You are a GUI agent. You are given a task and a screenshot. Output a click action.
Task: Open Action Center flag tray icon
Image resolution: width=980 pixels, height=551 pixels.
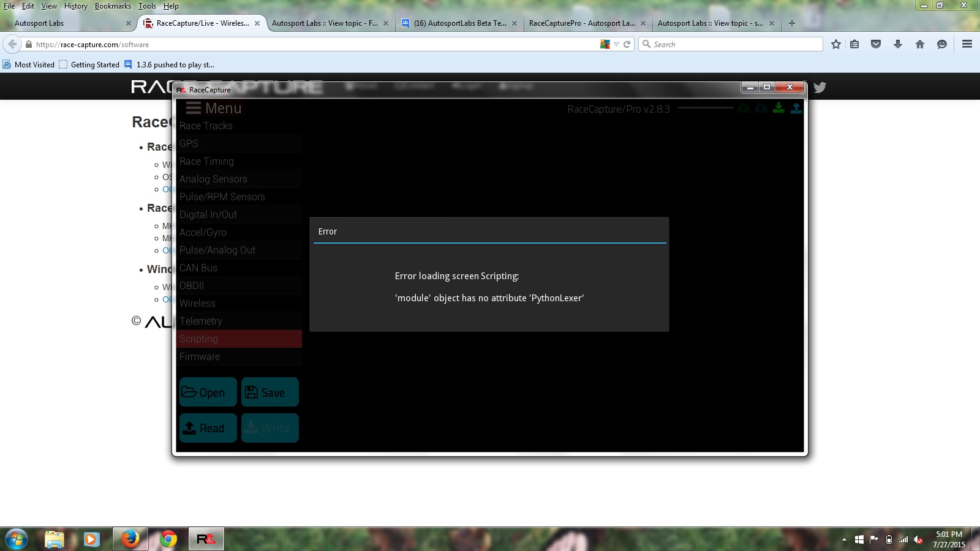click(874, 539)
